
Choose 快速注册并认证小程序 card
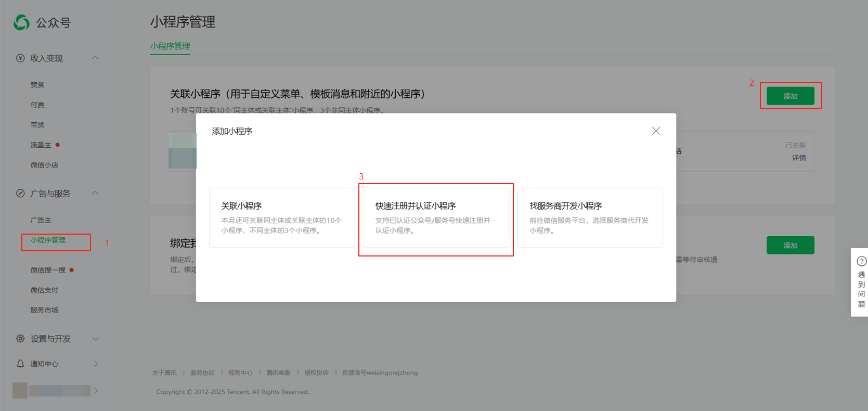(436, 217)
